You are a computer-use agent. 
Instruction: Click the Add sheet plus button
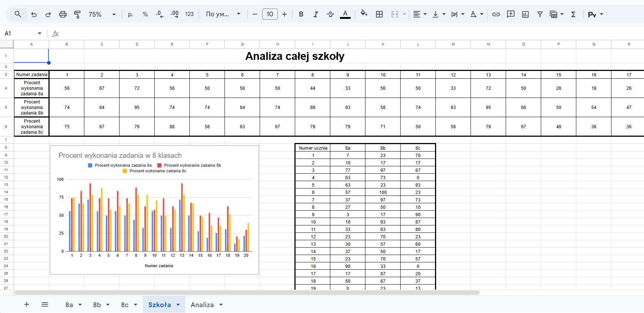click(27, 305)
